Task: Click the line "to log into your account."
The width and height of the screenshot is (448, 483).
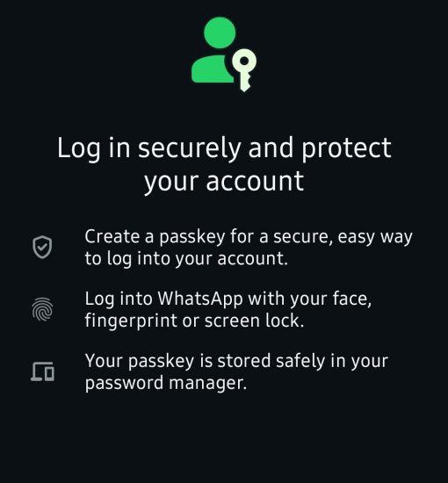Action: [186, 258]
